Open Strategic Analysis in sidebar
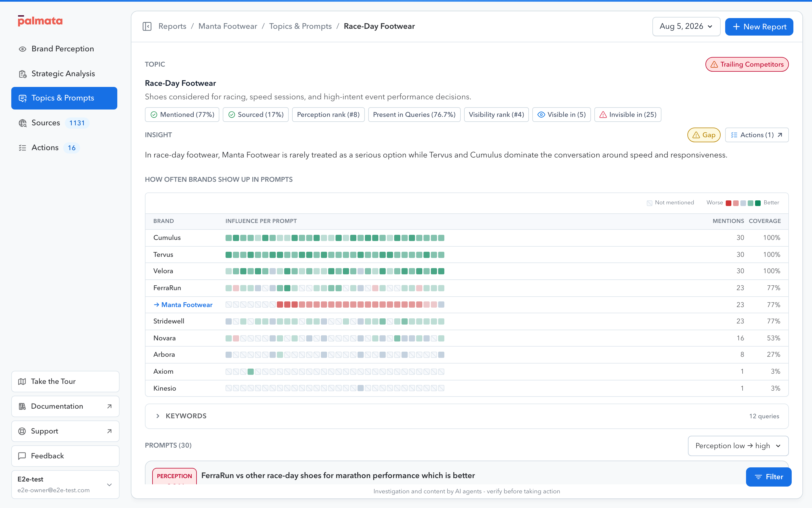 [64, 74]
